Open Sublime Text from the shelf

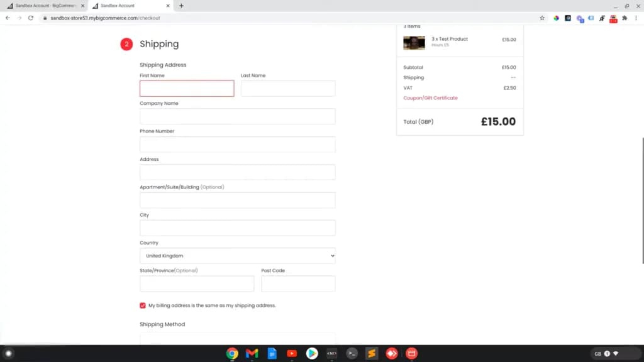372,353
